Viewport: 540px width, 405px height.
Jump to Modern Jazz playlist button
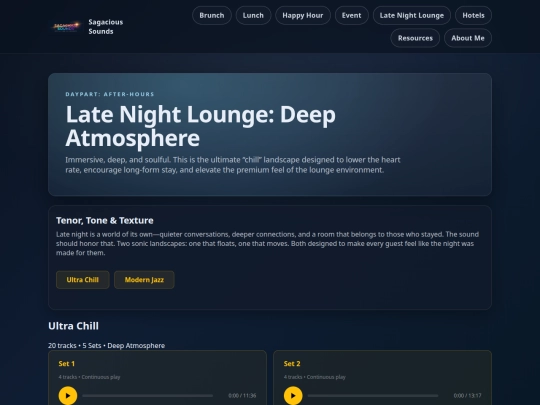[144, 280]
